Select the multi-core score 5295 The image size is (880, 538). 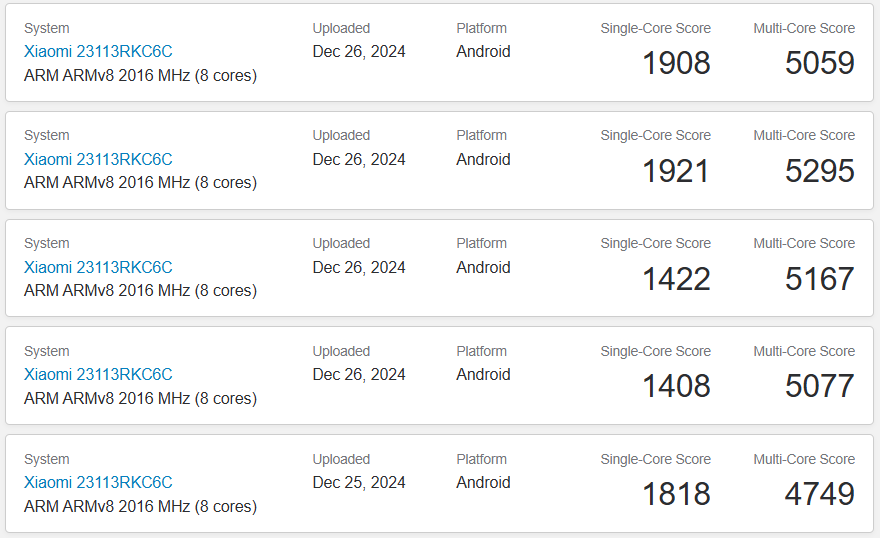pos(819,171)
